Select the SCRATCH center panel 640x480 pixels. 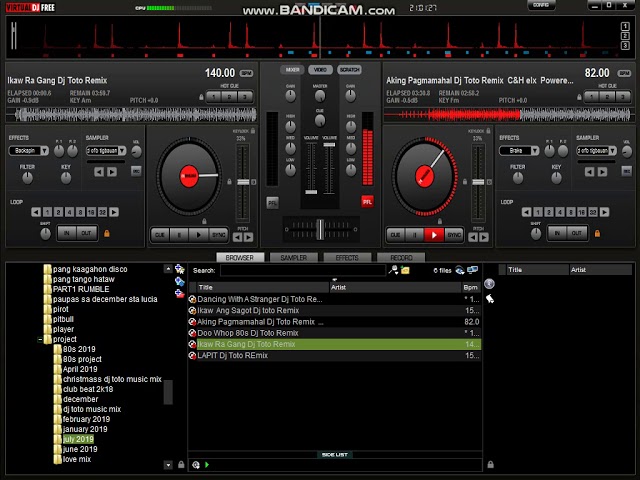click(x=349, y=70)
